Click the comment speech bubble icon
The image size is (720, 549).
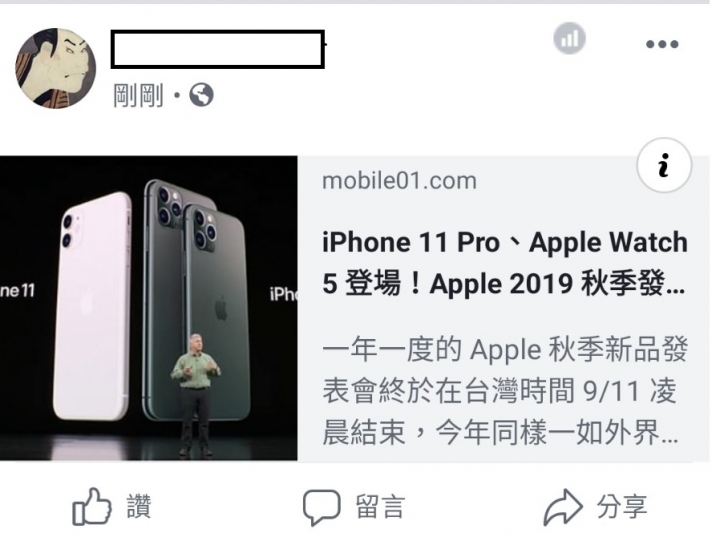321,507
